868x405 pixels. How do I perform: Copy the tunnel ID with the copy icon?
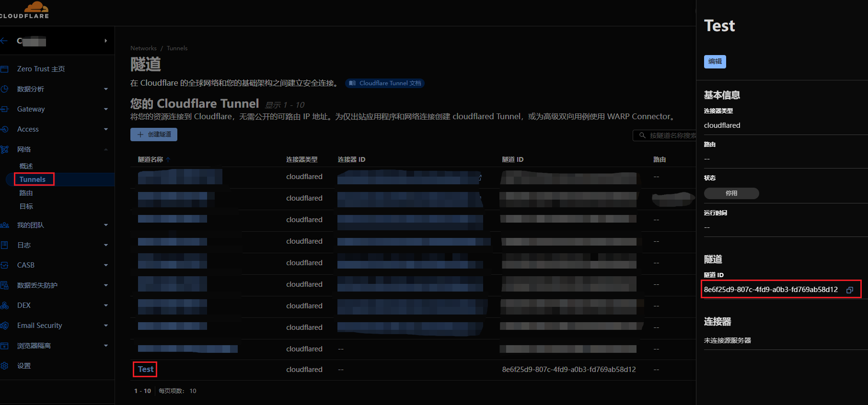850,290
